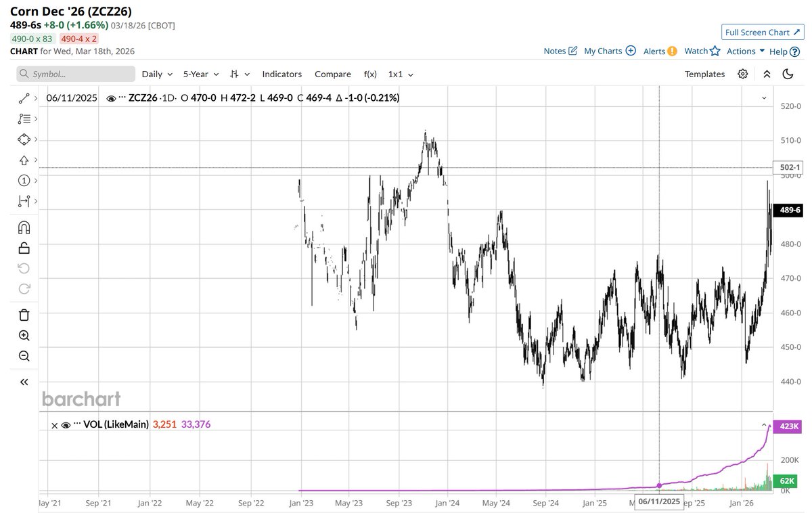This screenshot has height=513, width=812.
Task: Open the My Charts link
Action: pyautogui.click(x=603, y=51)
